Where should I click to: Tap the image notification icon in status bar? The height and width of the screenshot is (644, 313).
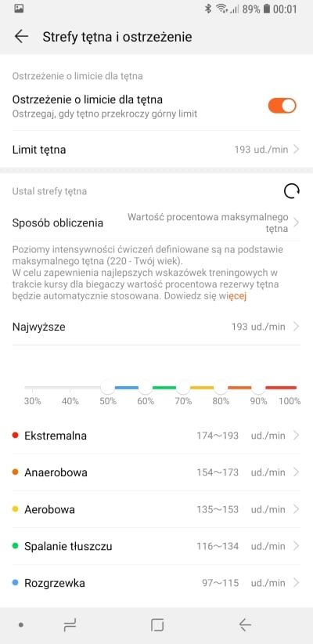click(x=19, y=9)
